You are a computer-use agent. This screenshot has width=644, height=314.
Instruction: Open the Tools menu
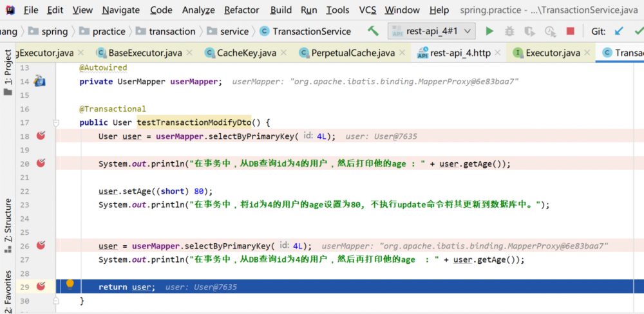[x=337, y=10]
